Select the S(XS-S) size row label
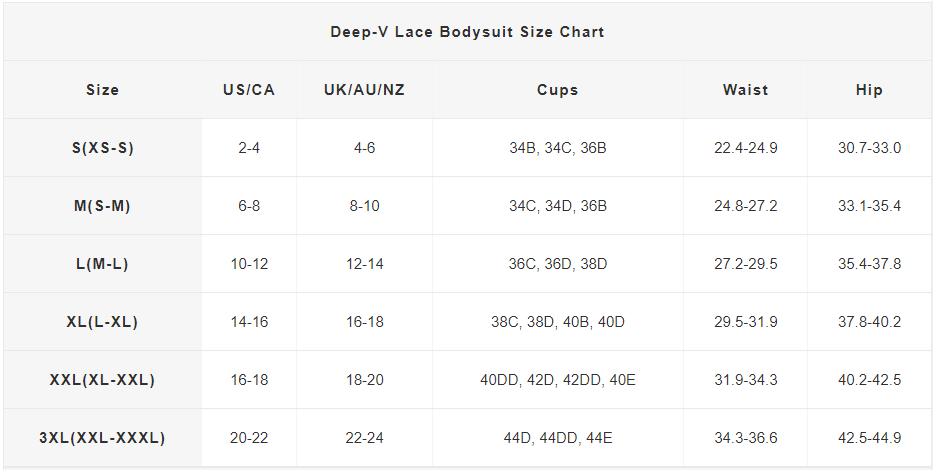 click(x=102, y=148)
